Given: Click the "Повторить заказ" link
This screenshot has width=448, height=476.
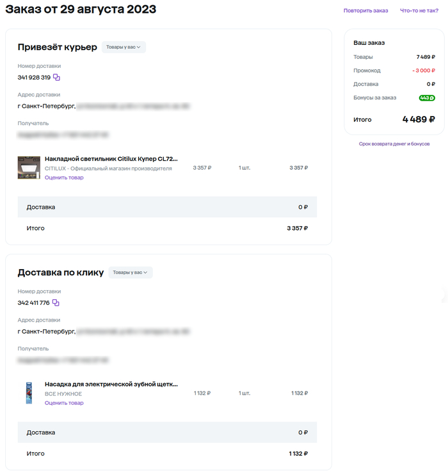Looking at the screenshot, I should click(x=365, y=10).
